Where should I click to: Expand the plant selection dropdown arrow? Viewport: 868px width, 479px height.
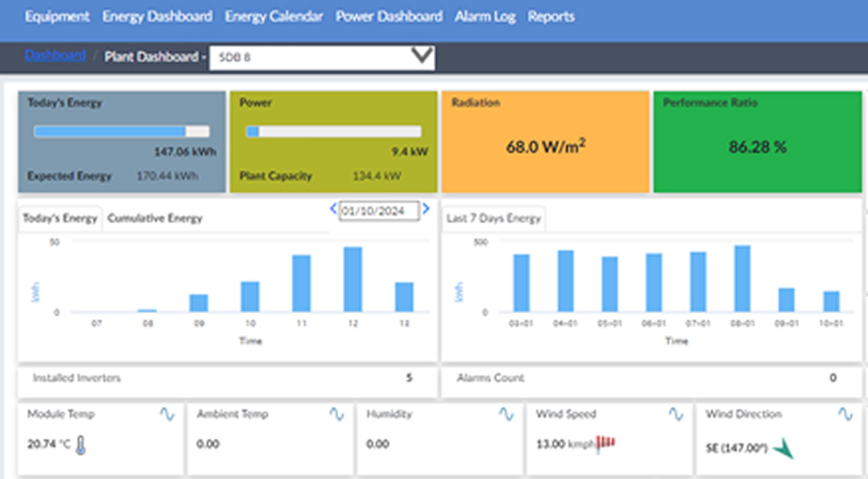(421, 56)
